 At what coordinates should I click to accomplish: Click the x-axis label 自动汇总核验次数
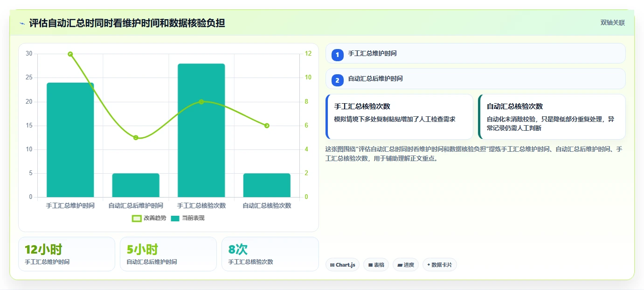(267, 206)
